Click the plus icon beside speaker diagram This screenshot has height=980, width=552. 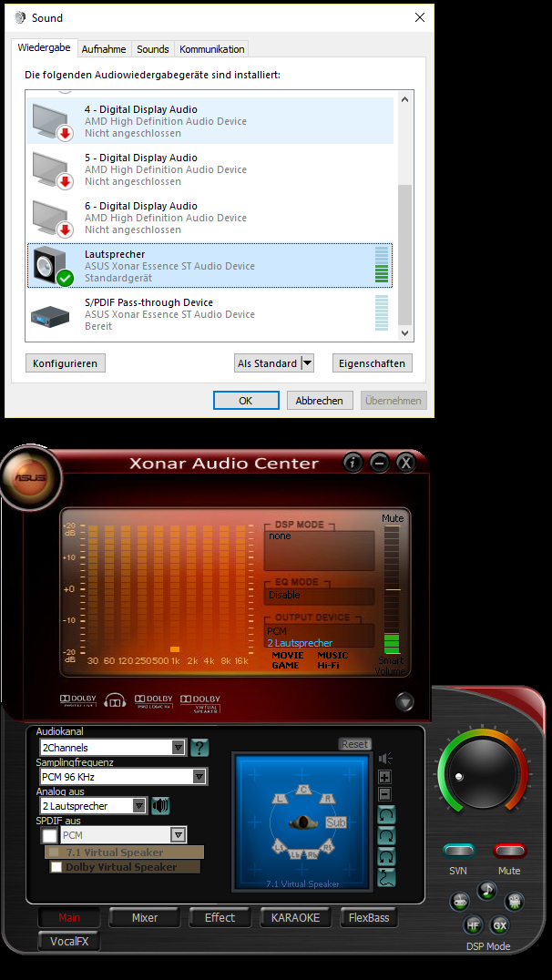tap(385, 778)
